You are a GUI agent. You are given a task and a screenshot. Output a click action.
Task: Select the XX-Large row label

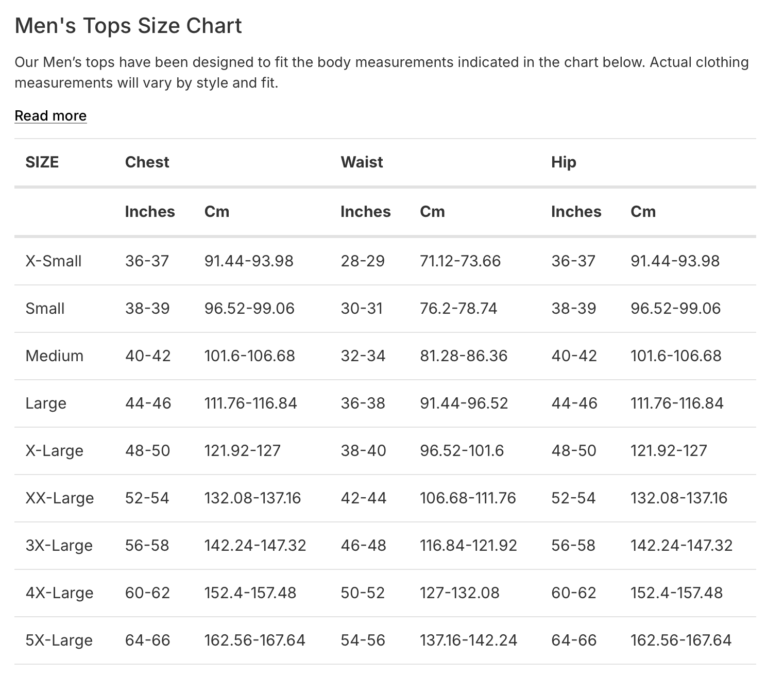60,498
